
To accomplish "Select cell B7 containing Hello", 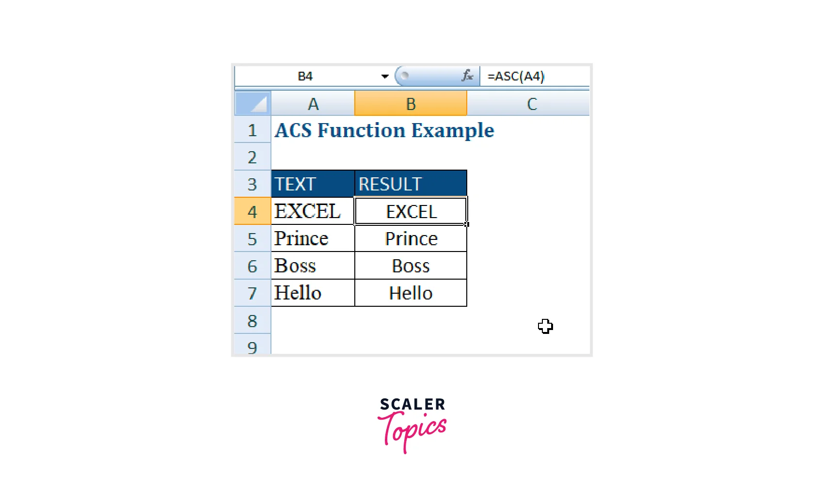I will point(411,293).
